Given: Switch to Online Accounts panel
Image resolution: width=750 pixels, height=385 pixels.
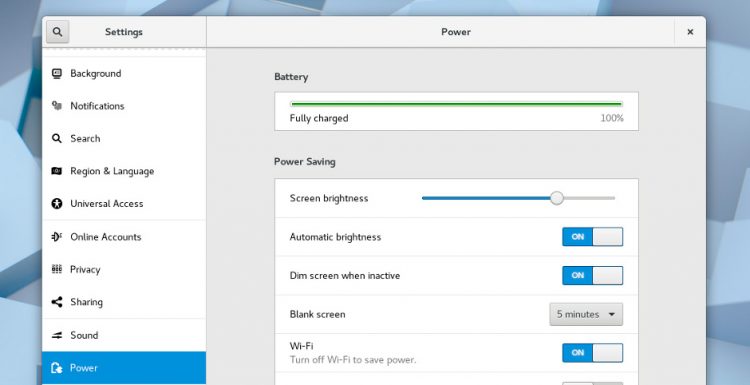Looking at the screenshot, I should 124,237.
